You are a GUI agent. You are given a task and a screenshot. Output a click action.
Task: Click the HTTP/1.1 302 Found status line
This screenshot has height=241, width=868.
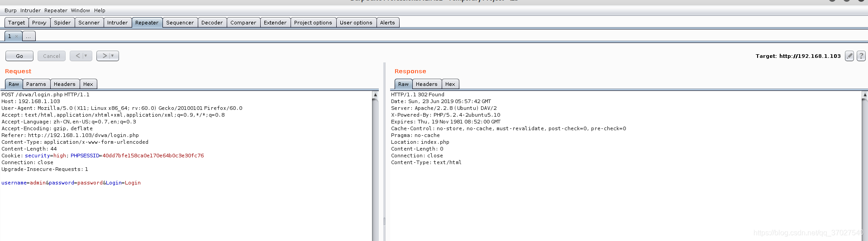[418, 95]
